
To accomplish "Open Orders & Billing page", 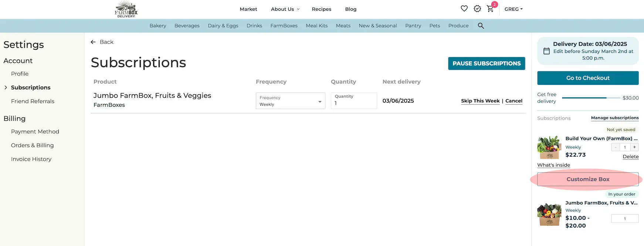I will click(x=33, y=146).
